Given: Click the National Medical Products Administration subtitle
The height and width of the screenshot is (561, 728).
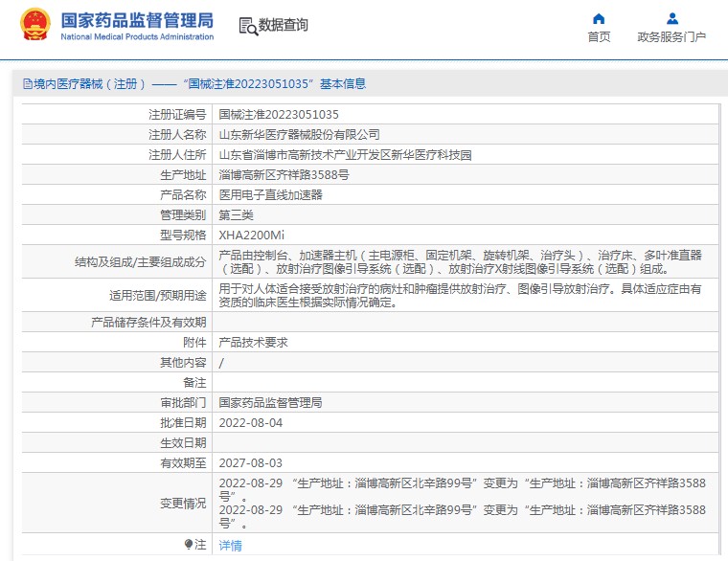Looking at the screenshot, I should pos(137,36).
